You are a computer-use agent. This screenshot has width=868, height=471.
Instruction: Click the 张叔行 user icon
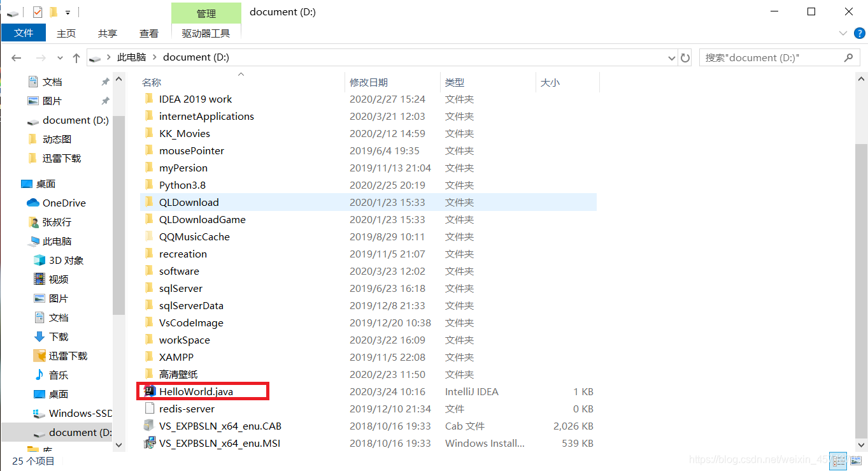click(x=34, y=222)
